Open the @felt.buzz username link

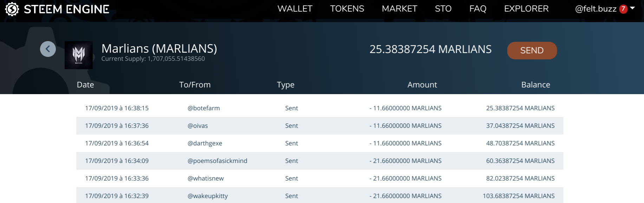click(x=596, y=9)
